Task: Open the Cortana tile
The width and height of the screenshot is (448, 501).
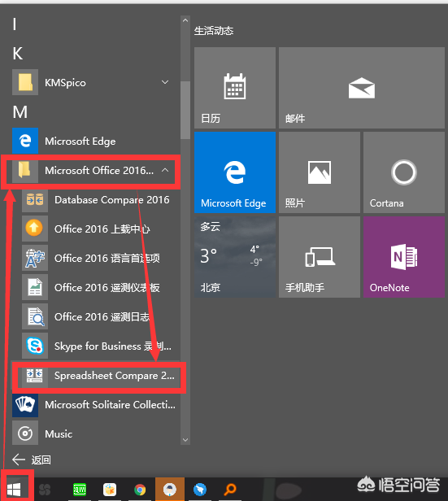Action: pos(404,172)
